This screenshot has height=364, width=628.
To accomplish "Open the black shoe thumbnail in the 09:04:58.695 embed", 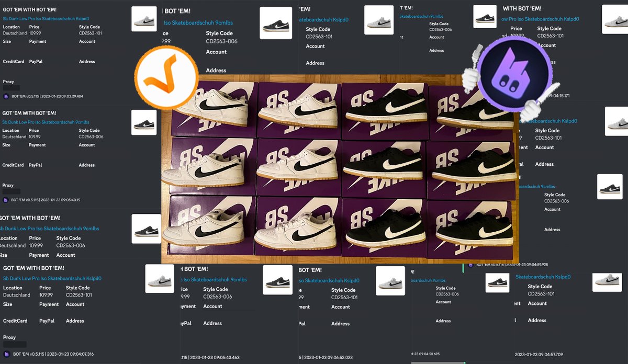I will coord(497,283).
